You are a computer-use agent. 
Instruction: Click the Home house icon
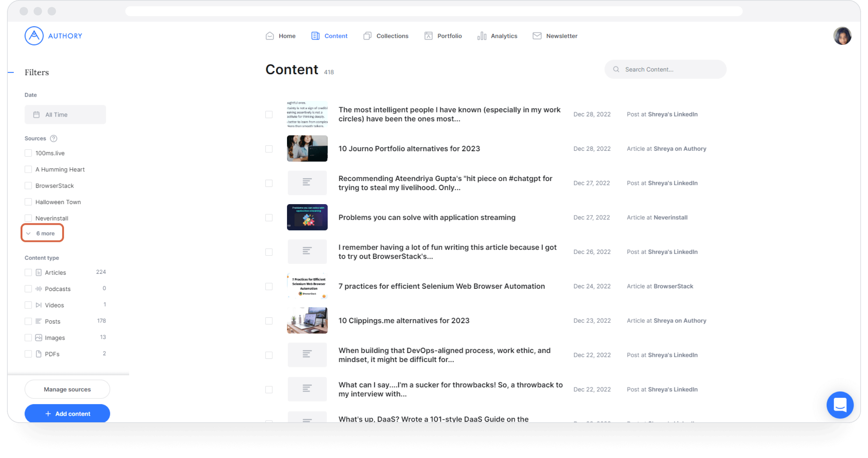(269, 36)
